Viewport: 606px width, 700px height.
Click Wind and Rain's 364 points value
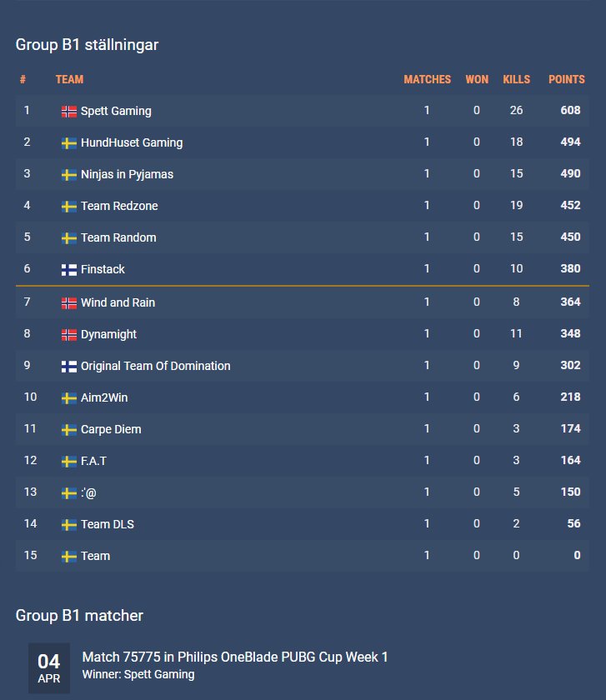(571, 302)
